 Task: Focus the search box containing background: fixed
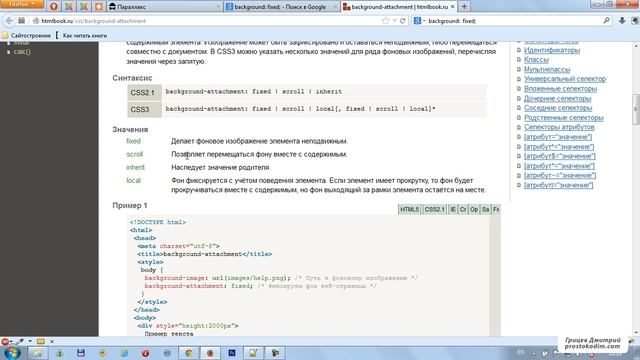tap(513, 20)
